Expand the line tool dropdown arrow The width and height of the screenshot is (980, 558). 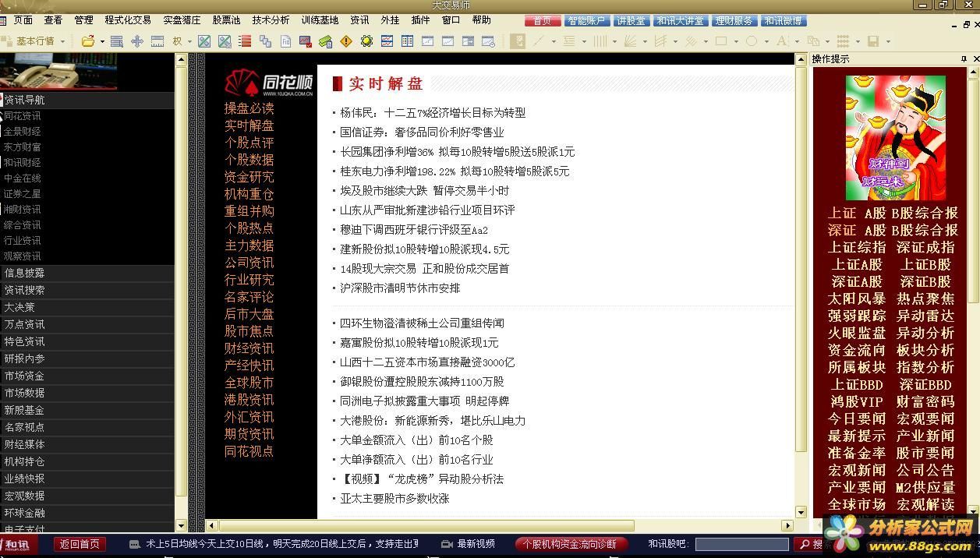(x=554, y=41)
